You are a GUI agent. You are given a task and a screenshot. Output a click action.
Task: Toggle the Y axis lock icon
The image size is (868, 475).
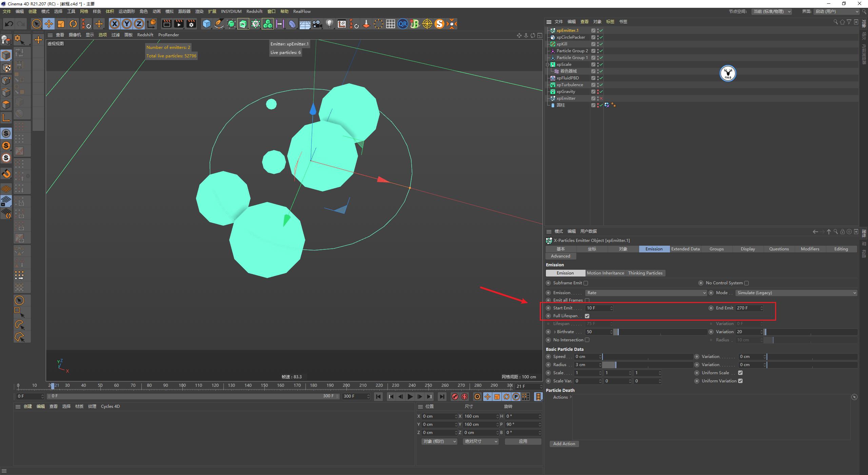tap(126, 24)
